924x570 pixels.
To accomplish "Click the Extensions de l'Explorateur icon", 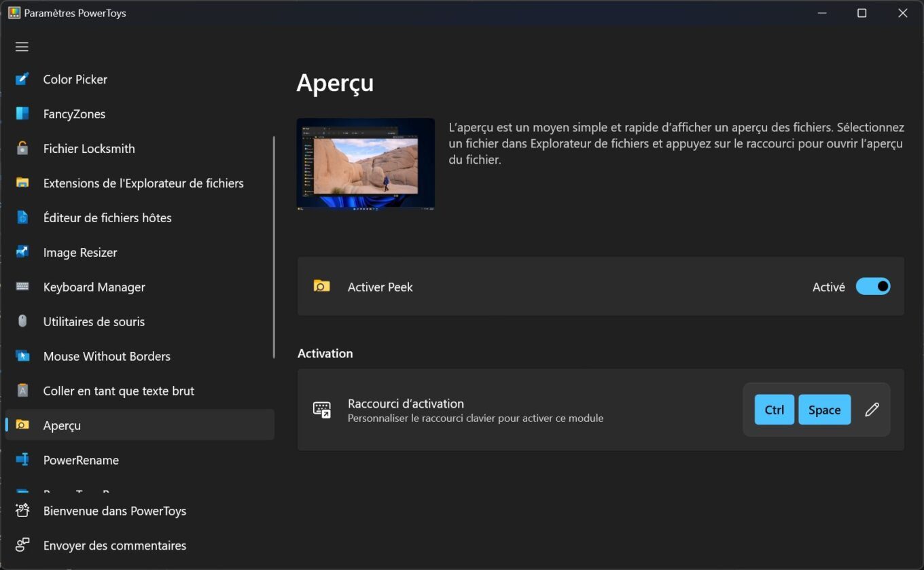I will pyautogui.click(x=22, y=183).
